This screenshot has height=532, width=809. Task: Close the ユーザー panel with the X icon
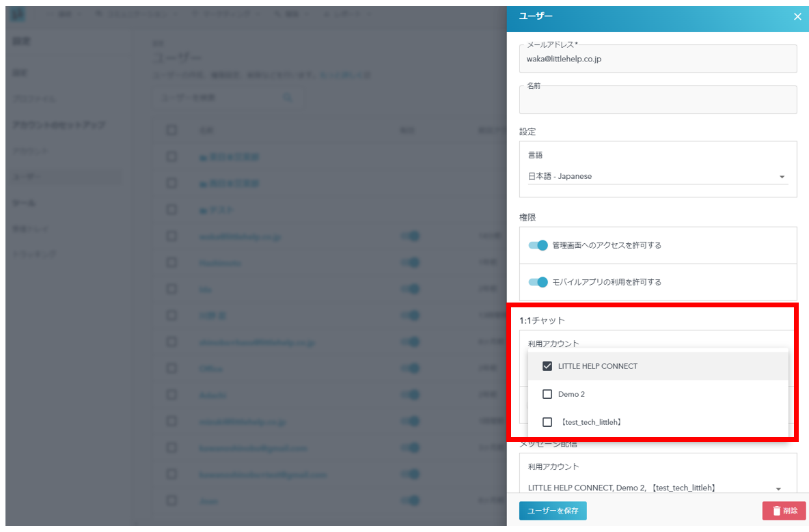point(797,16)
